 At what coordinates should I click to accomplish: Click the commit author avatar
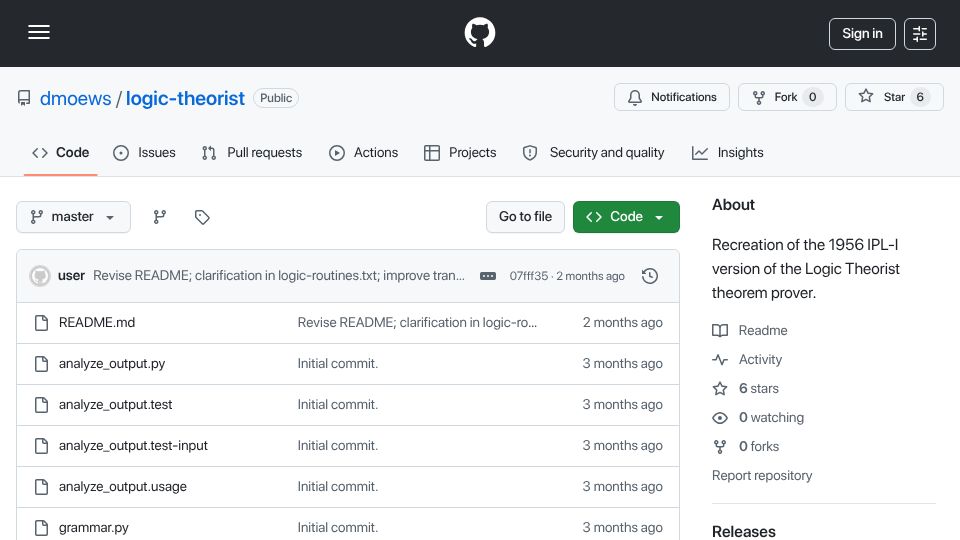40,276
